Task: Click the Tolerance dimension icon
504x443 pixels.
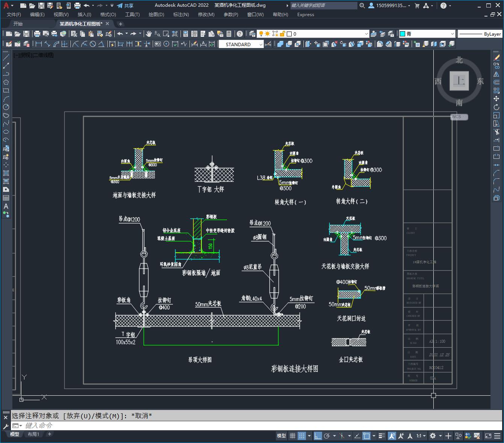Action: pos(157,44)
